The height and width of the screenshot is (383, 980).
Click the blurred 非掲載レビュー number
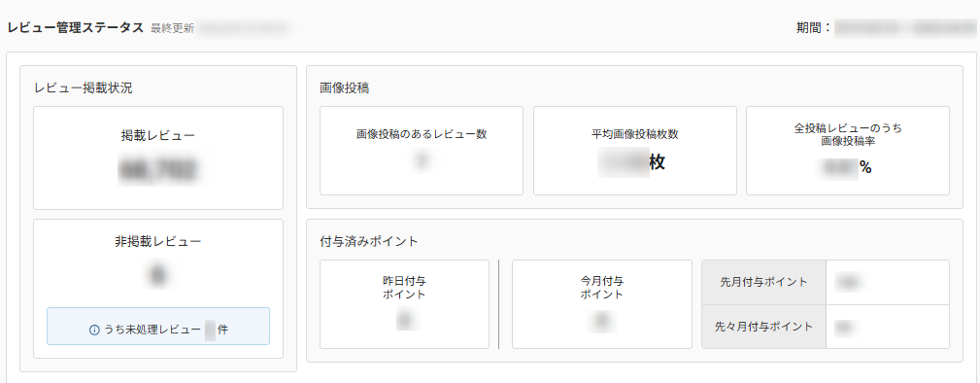158,275
